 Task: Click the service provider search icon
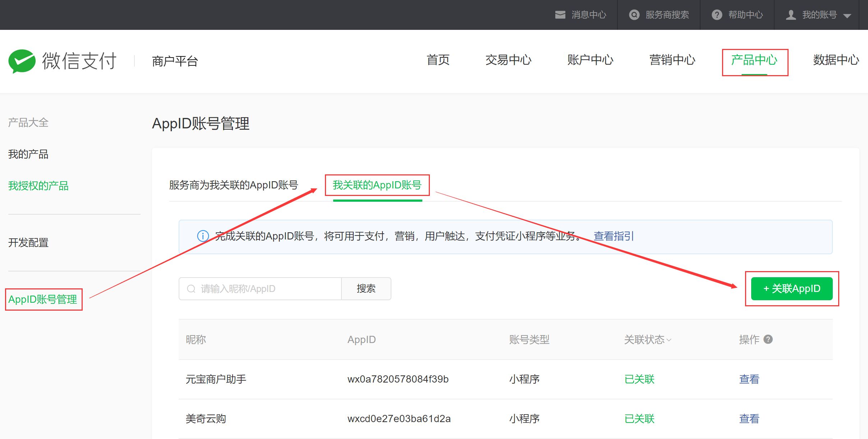(634, 15)
